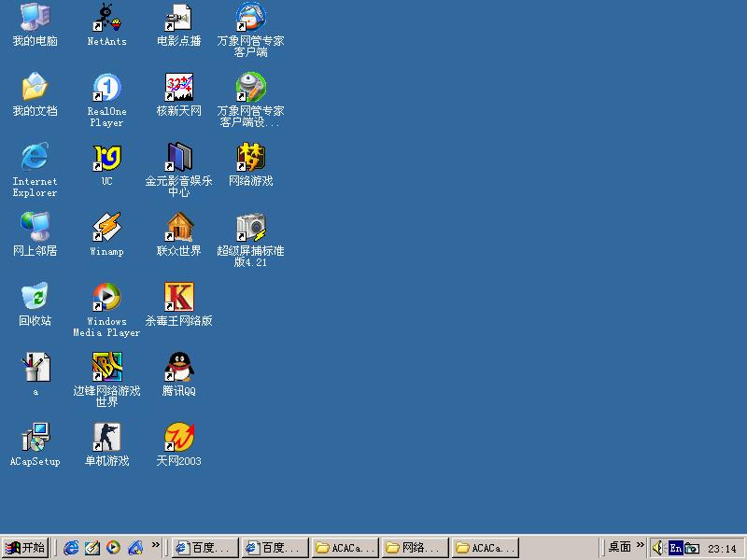
Task: Switch to second 百度 taskbar window
Action: [x=275, y=548]
